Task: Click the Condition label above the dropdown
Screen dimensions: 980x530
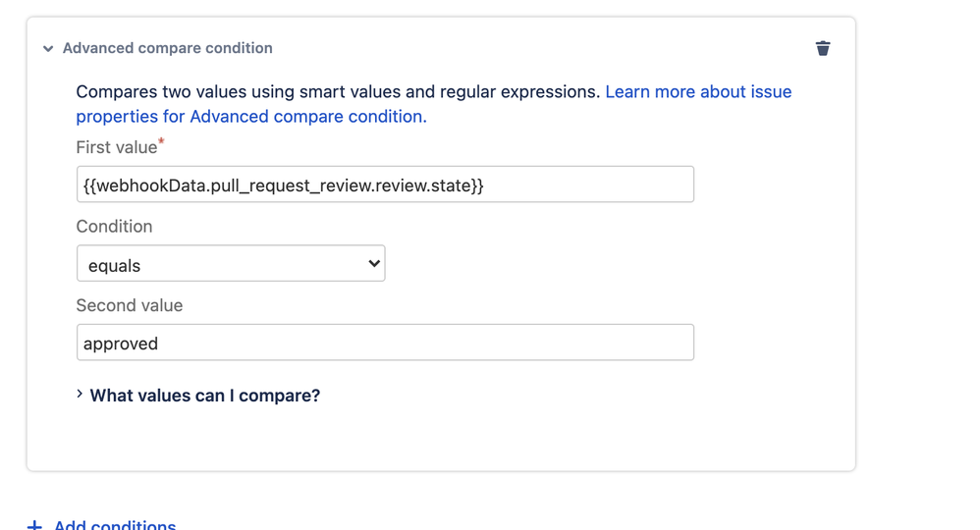Action: coord(114,227)
